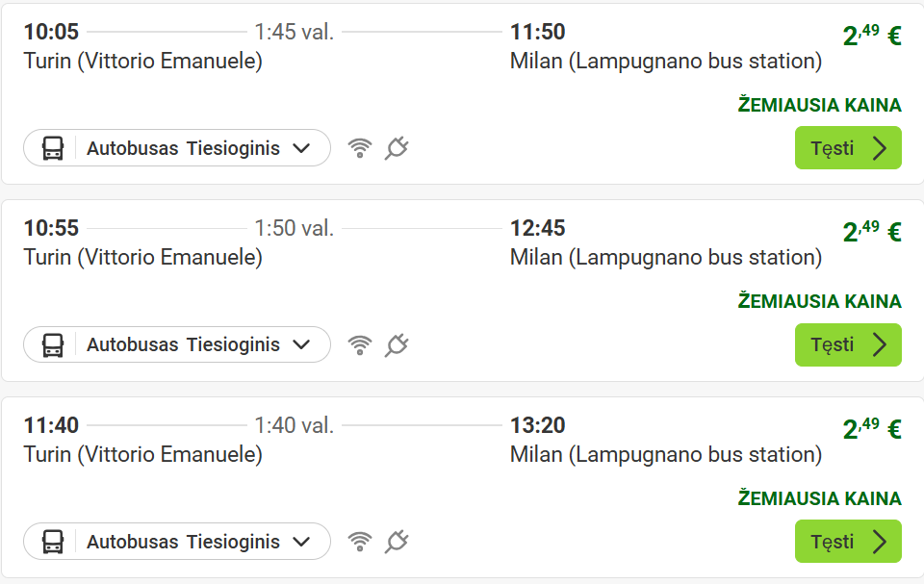Click the 13:20 arrival time
Viewport: 924px width, 584px height.
(x=537, y=425)
